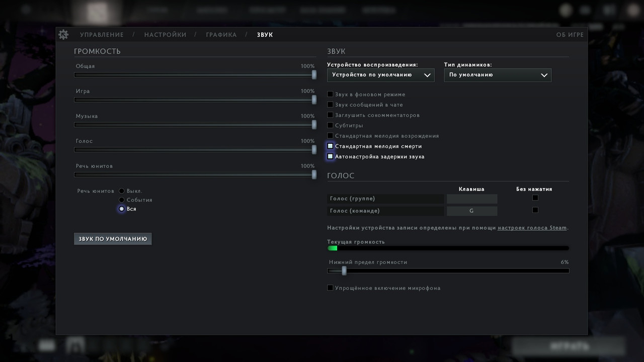Click the settings gear icon
Image resolution: width=644 pixels, height=362 pixels.
(x=63, y=34)
